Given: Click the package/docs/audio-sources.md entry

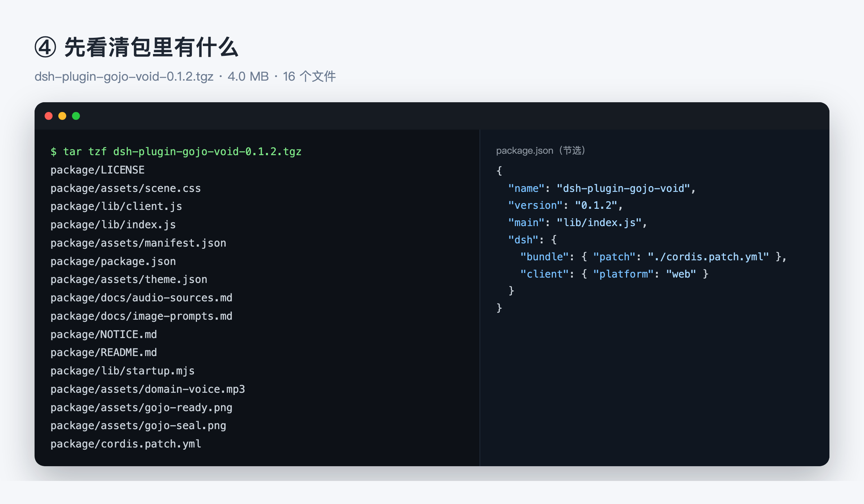Looking at the screenshot, I should tap(141, 298).
